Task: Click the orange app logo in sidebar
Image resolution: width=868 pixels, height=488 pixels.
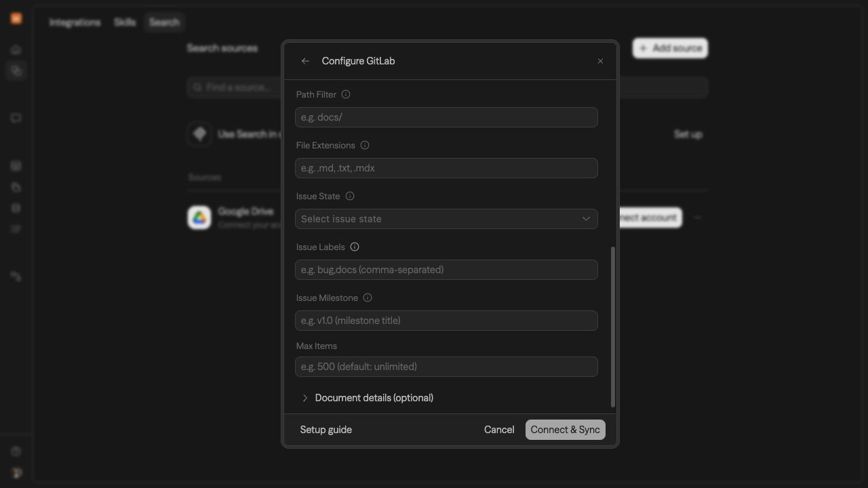Action: tap(16, 18)
